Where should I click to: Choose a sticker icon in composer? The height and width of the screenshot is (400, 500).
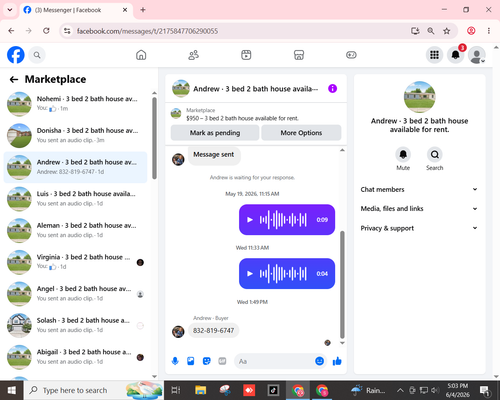pos(207,361)
